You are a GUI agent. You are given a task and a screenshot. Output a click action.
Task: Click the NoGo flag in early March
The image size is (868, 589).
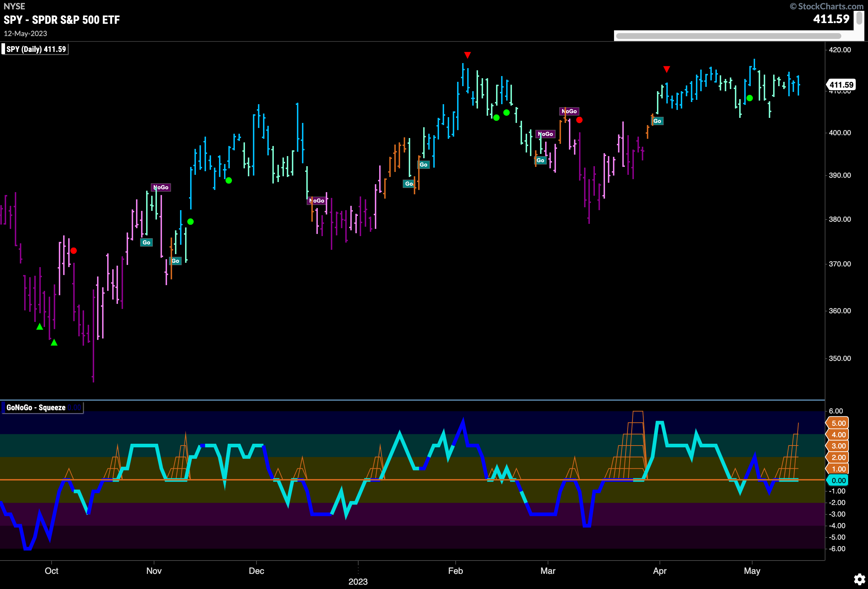pyautogui.click(x=569, y=111)
